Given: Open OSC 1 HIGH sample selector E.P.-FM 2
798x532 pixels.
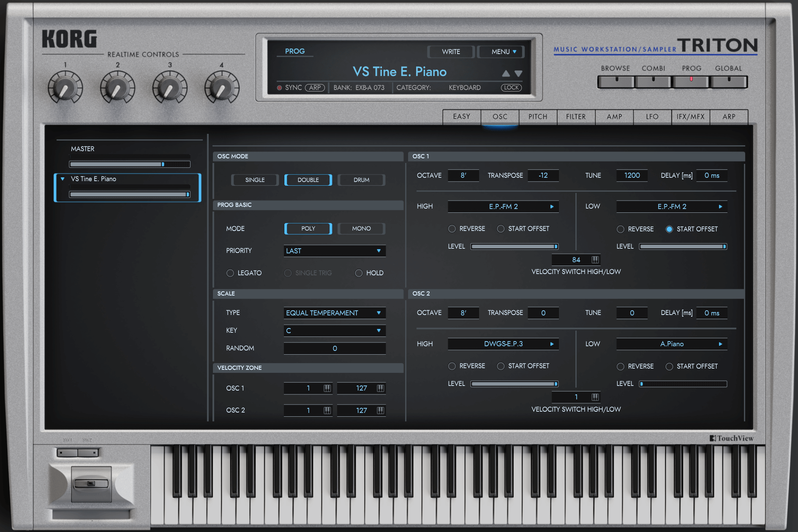Looking at the screenshot, I should (x=503, y=206).
